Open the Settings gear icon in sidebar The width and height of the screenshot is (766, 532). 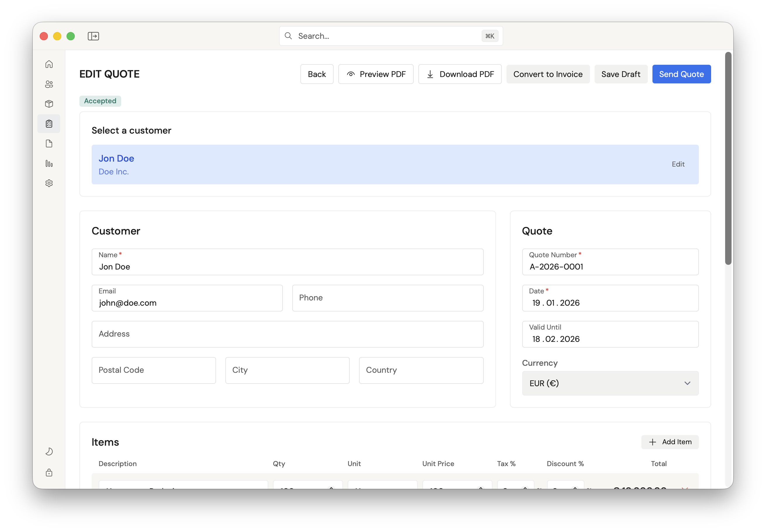pyautogui.click(x=49, y=183)
